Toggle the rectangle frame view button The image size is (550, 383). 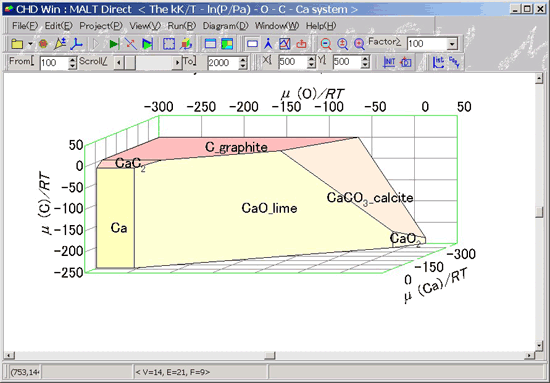coord(252,44)
